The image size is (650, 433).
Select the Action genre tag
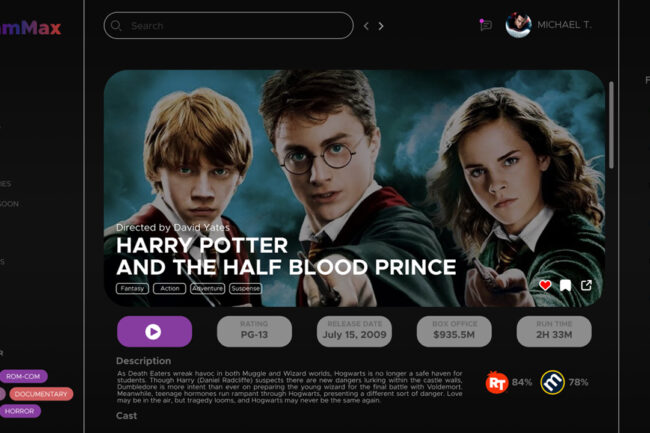170,288
